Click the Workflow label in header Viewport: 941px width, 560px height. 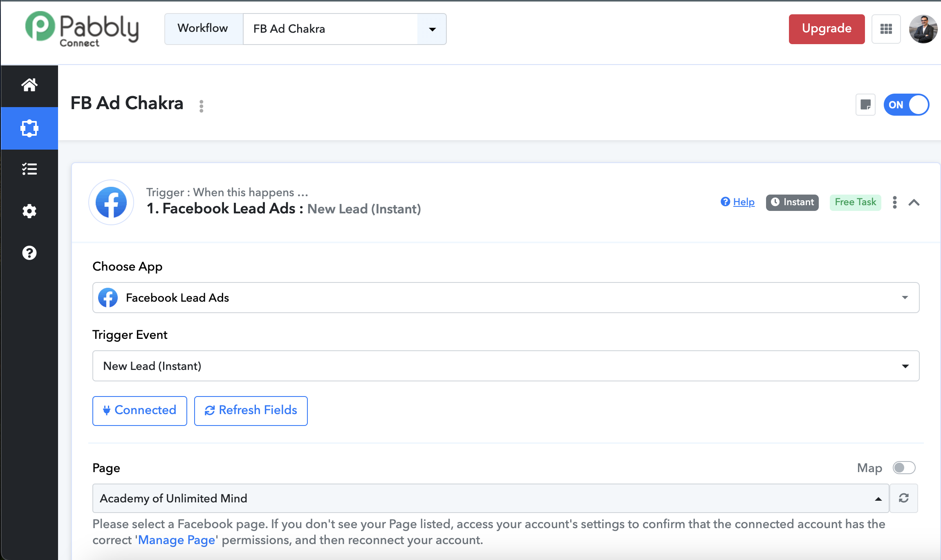coord(203,28)
